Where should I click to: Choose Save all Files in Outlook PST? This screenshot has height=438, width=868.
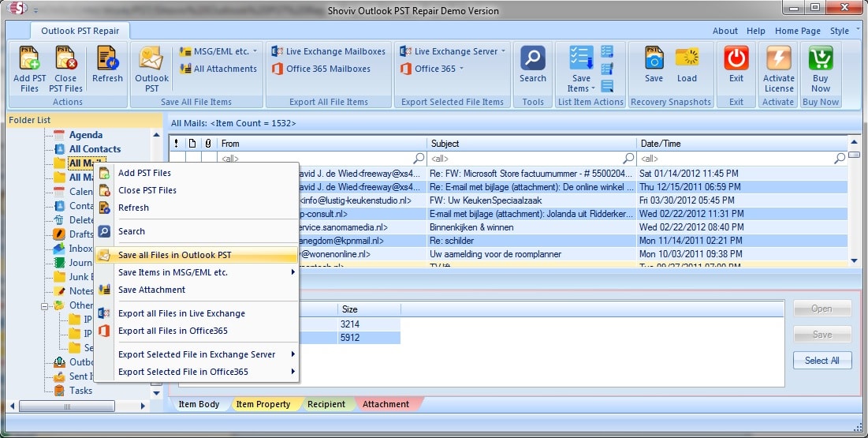pyautogui.click(x=196, y=255)
